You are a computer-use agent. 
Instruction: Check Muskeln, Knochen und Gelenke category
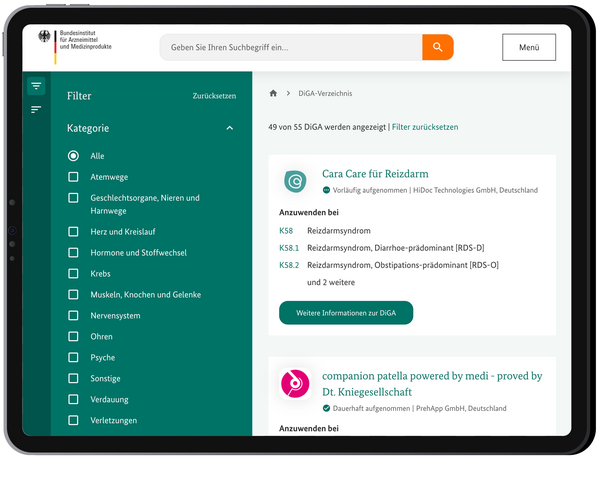coord(73,295)
